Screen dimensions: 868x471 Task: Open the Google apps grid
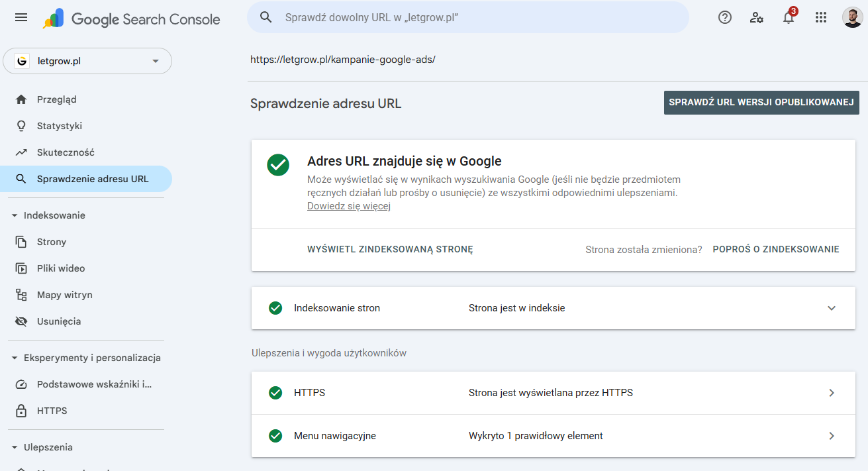821,17
